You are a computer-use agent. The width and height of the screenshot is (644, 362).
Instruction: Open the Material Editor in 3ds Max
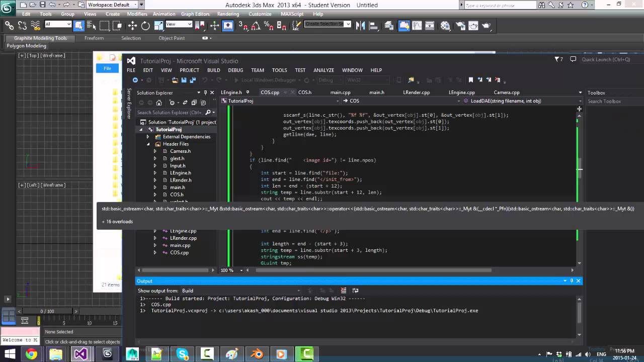pos(445,25)
